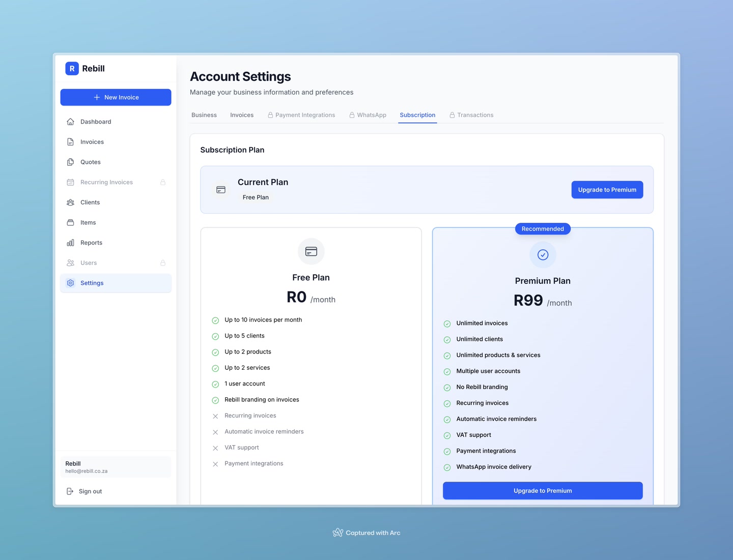Open Quotes from the sidebar icon
Screen dimensions: 733x560
click(x=70, y=162)
